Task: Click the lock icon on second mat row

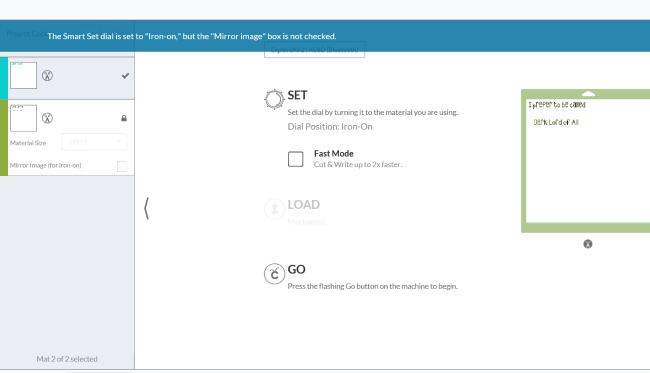Action: (124, 118)
